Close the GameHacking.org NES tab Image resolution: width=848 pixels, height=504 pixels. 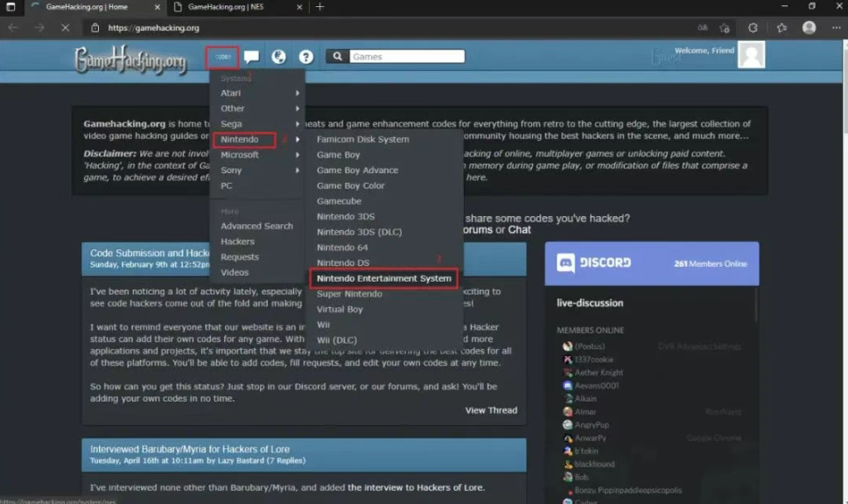[x=299, y=7]
